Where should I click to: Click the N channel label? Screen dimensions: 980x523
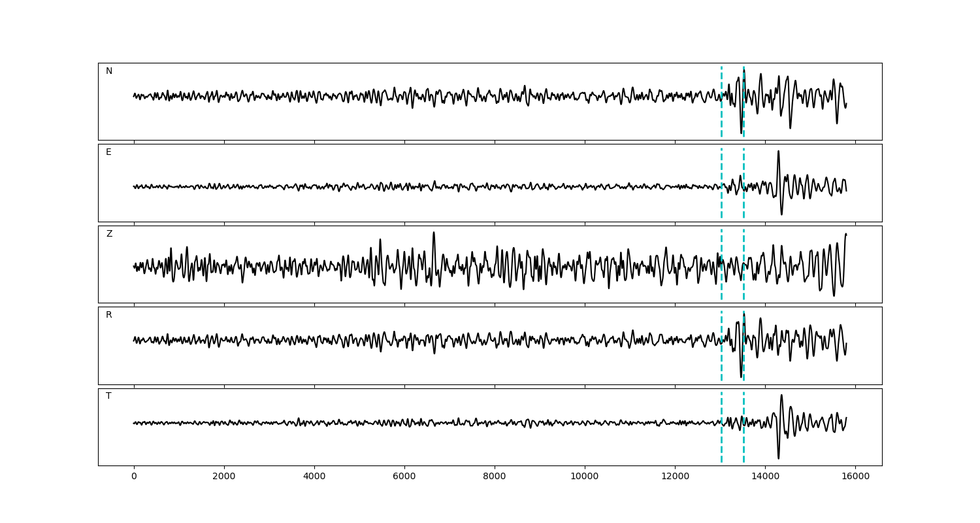[109, 71]
